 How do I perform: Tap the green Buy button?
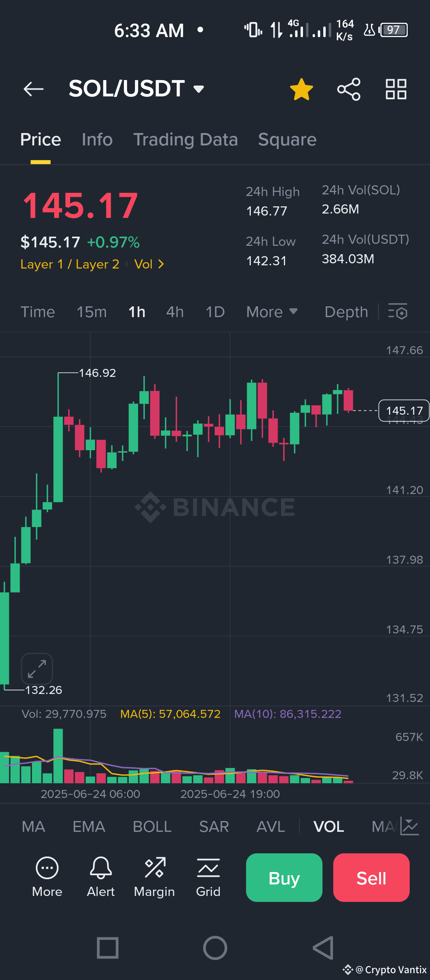click(x=284, y=878)
